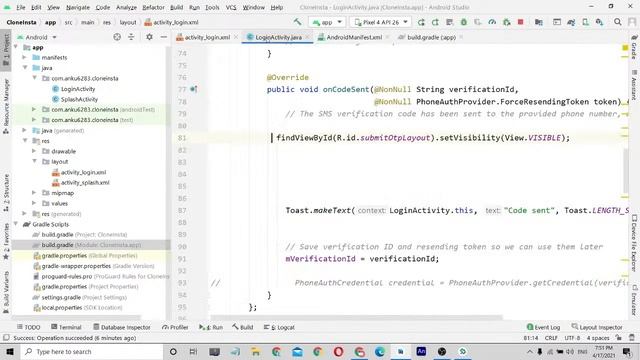Open Microsoft Edge from taskbar
This screenshot has height=360, width=640.
click(380, 351)
